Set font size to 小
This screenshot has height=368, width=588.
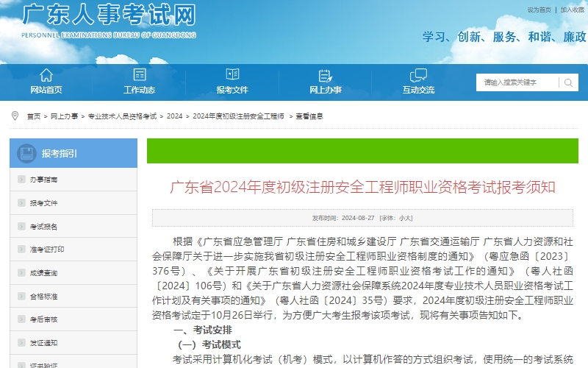401,218
